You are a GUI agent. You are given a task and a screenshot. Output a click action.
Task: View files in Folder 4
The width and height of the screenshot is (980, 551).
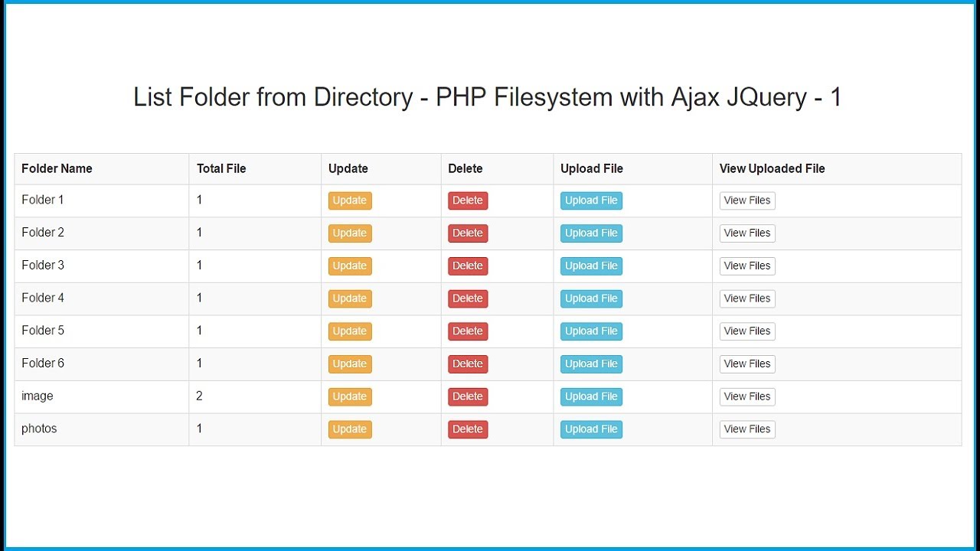tap(747, 298)
